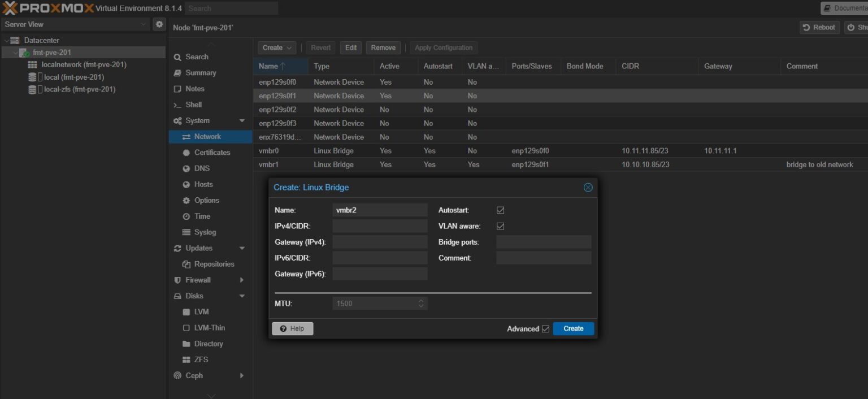Screen dimensions: 868x399
Task: Collapse the fmt-pve-201 tree node
Action: click(x=16, y=51)
